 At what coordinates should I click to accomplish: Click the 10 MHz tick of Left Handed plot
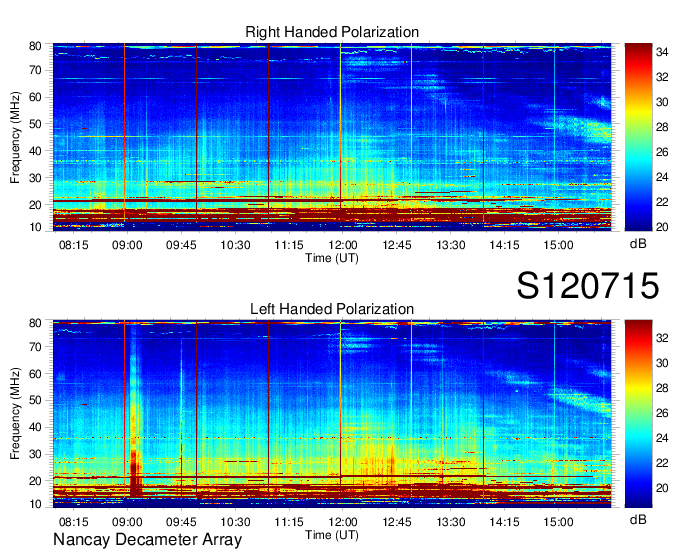35,504
